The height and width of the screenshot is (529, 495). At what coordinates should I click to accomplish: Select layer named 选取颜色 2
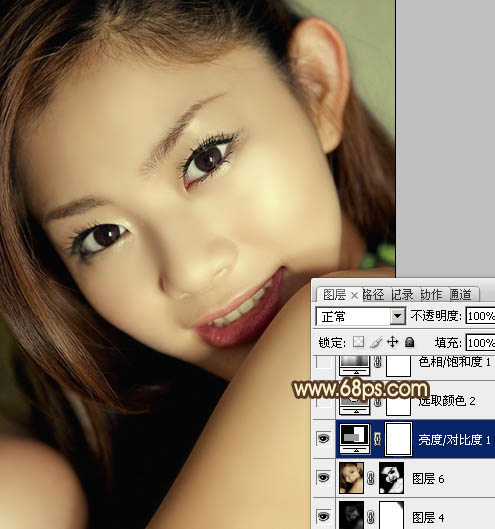[x=447, y=401]
